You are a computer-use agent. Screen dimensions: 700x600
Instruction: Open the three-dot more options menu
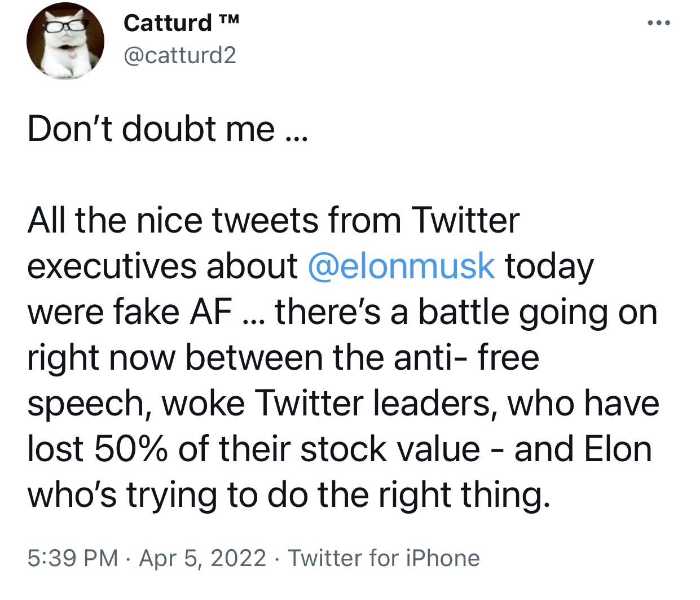click(659, 23)
